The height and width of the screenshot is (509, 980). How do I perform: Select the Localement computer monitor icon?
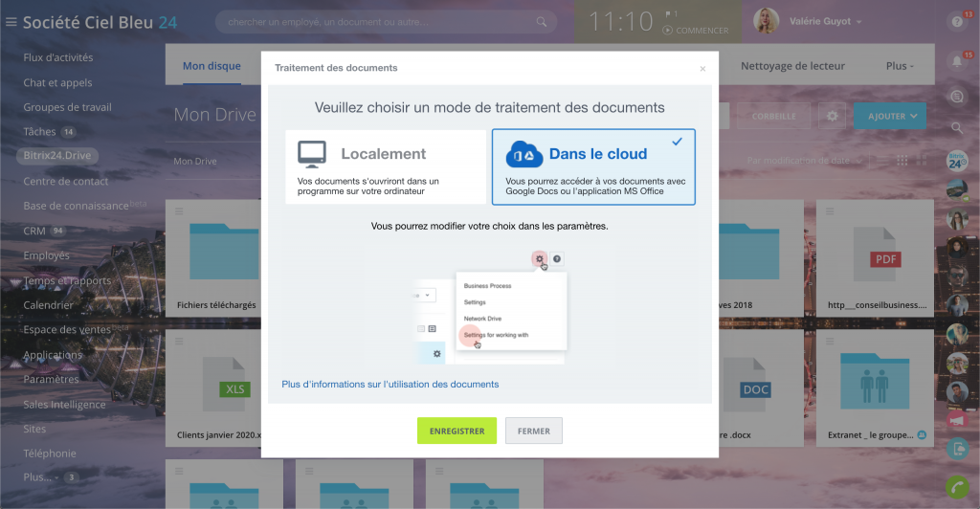click(x=311, y=154)
